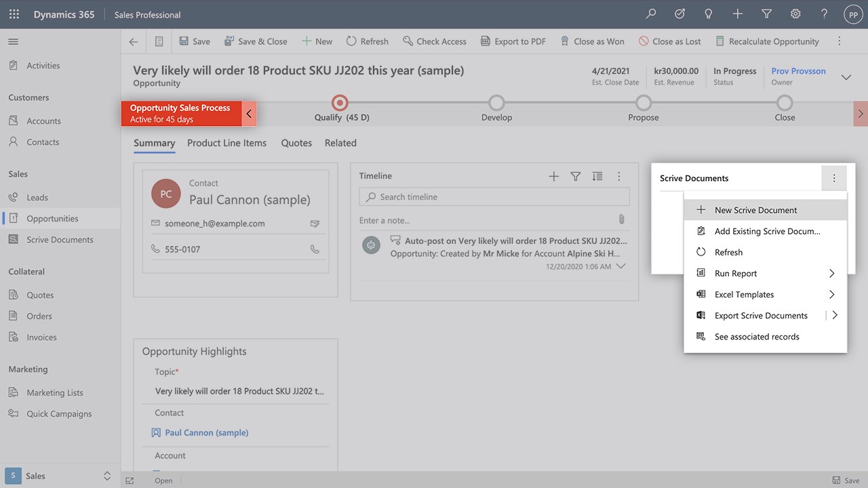868x488 pixels.
Task: Click Refresh in the command bar
Action: (x=367, y=41)
